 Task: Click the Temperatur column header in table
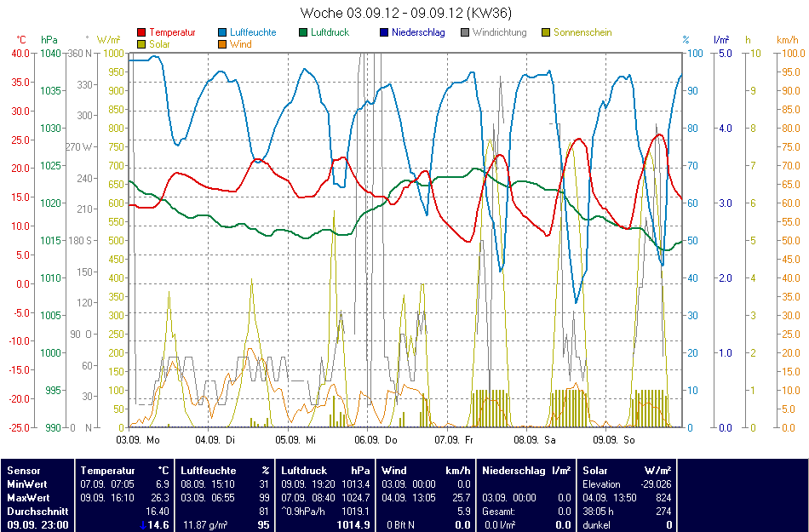click(x=107, y=471)
